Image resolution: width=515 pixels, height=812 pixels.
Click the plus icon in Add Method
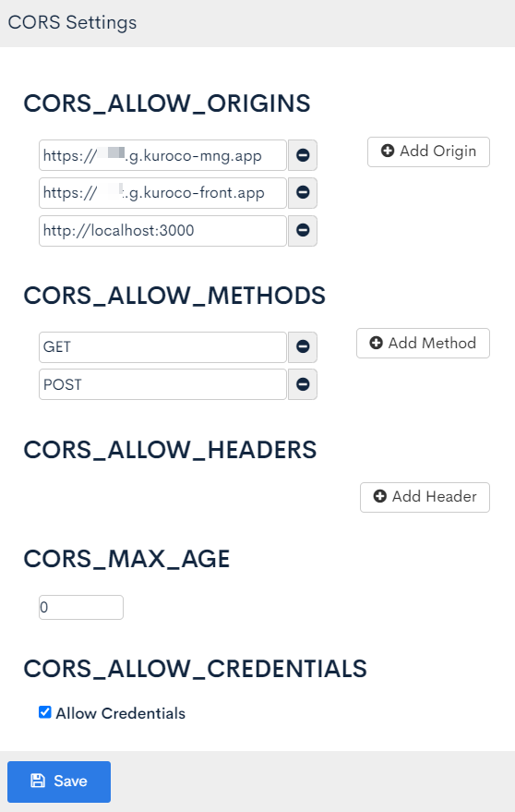[376, 343]
